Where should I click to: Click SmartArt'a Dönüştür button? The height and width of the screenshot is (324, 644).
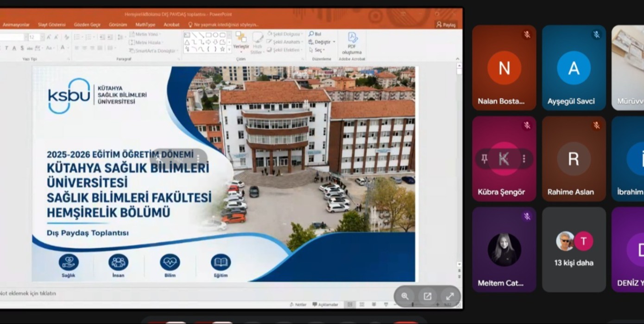[153, 50]
